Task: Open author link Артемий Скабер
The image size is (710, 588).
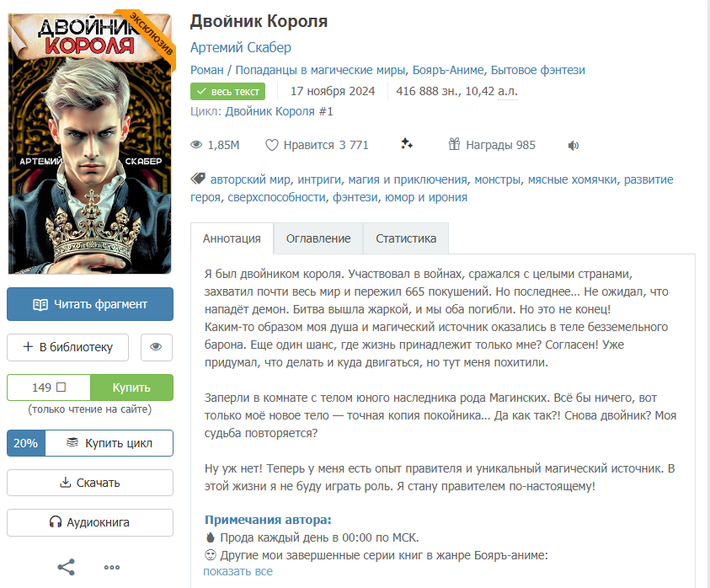Action: 240,47
